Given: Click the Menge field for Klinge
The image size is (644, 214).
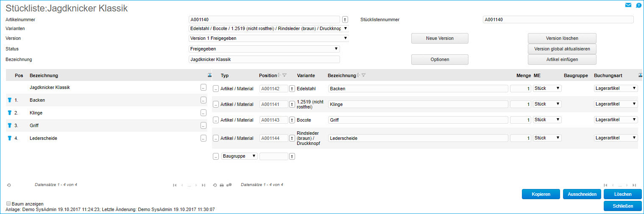Looking at the screenshot, I should [520, 104].
